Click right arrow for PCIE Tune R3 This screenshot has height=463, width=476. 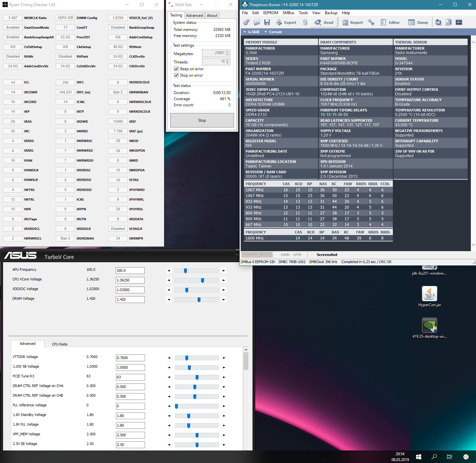224,377
